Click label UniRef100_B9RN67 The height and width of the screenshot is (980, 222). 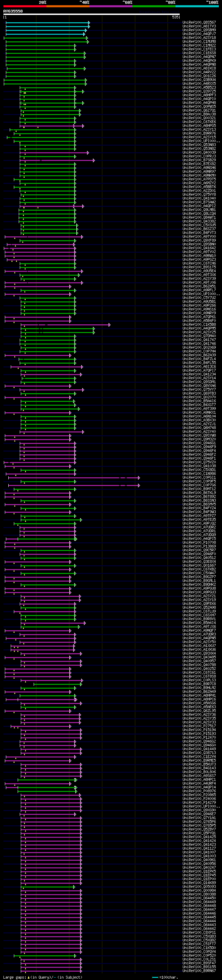pyautogui.click(x=199, y=971)
